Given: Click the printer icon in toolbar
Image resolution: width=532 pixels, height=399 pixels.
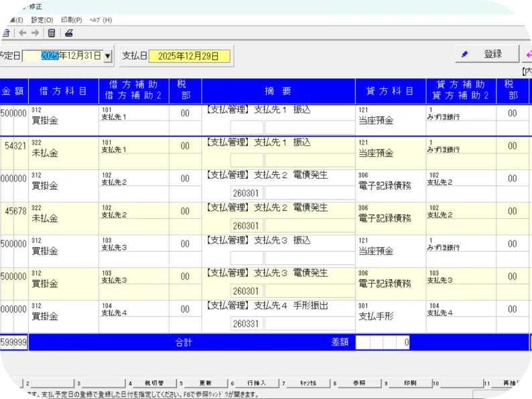Looking at the screenshot, I should pos(68,33).
